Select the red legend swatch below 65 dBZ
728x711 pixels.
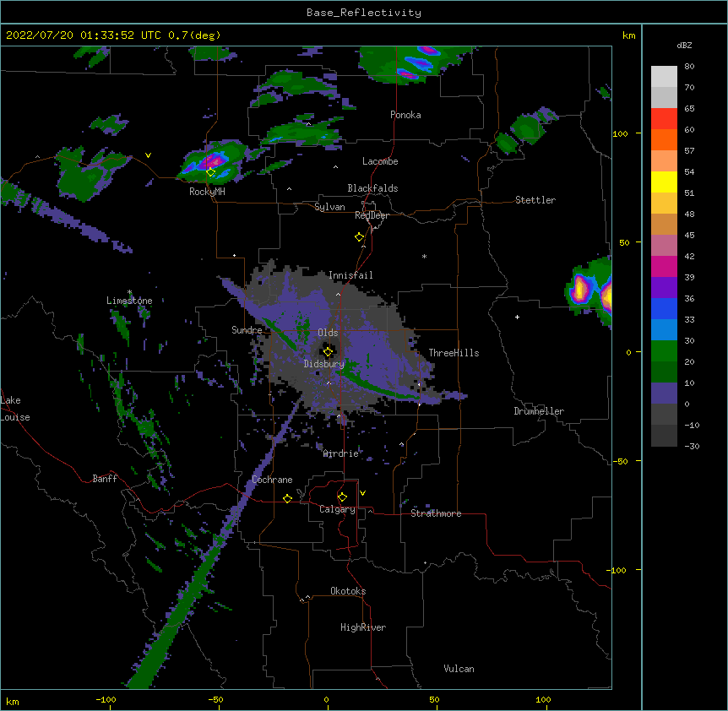(x=664, y=119)
